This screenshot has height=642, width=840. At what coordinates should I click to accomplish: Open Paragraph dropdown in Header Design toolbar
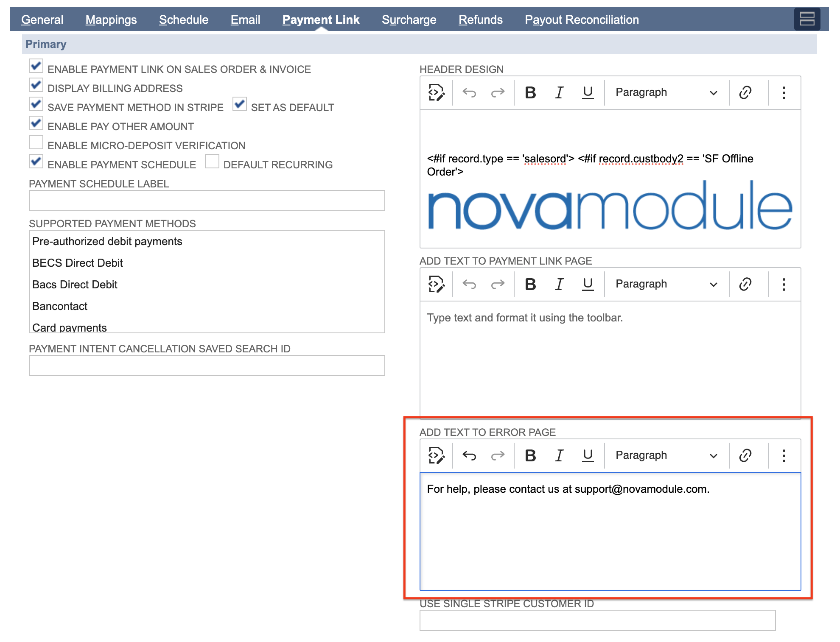click(666, 92)
